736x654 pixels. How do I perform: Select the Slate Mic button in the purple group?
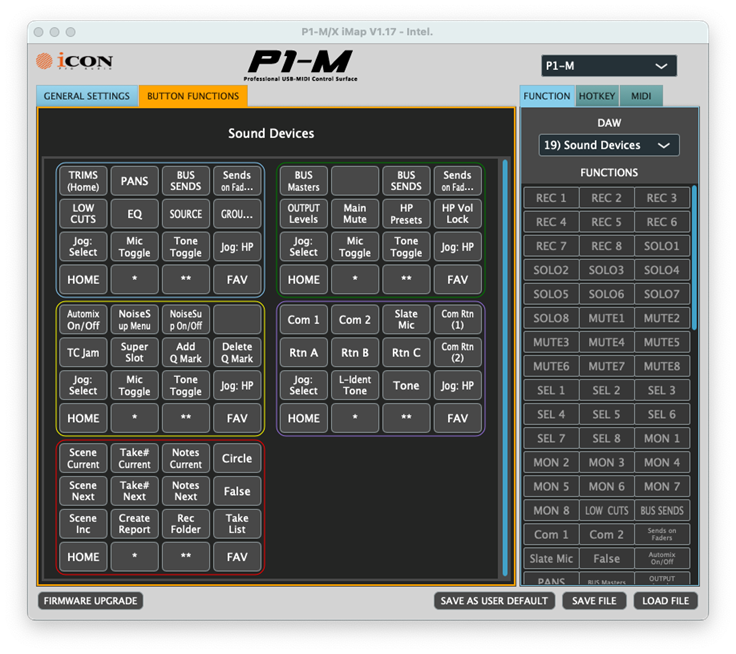click(406, 320)
